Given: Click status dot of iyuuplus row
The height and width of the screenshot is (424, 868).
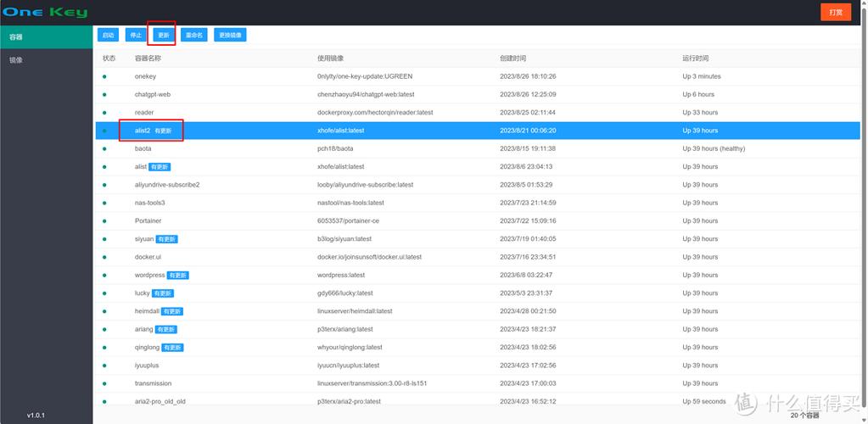Looking at the screenshot, I should click(104, 365).
